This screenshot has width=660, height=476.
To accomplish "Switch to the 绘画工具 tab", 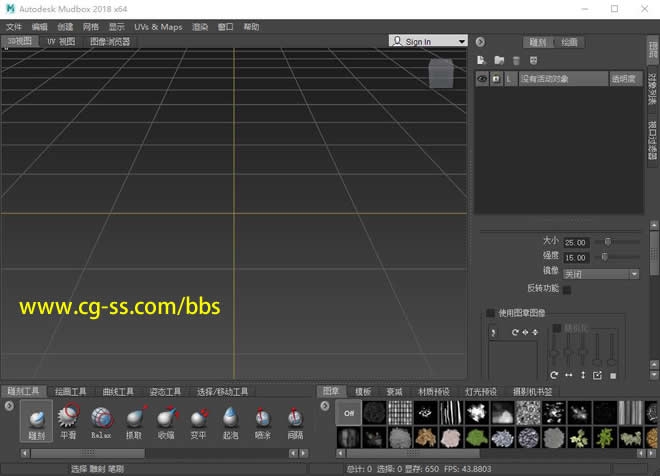I will coord(70,391).
